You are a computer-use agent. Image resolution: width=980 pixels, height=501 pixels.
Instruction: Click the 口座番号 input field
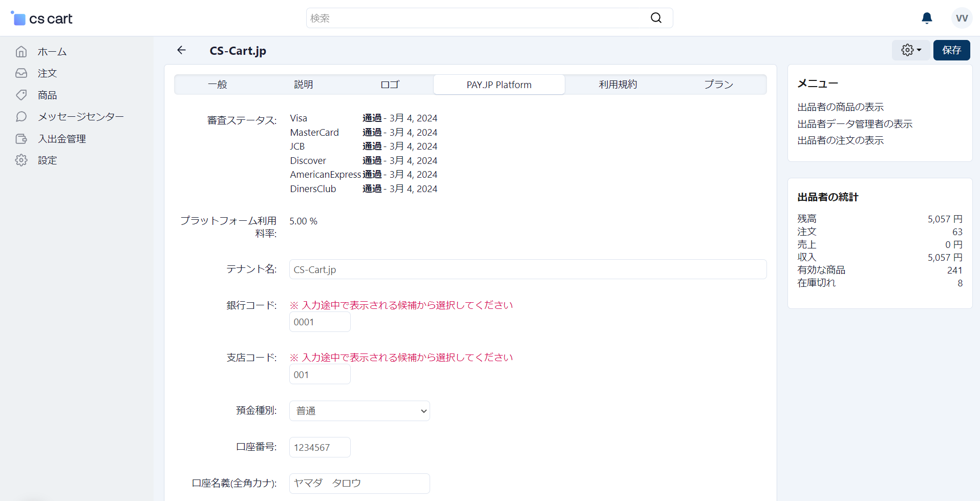(320, 447)
